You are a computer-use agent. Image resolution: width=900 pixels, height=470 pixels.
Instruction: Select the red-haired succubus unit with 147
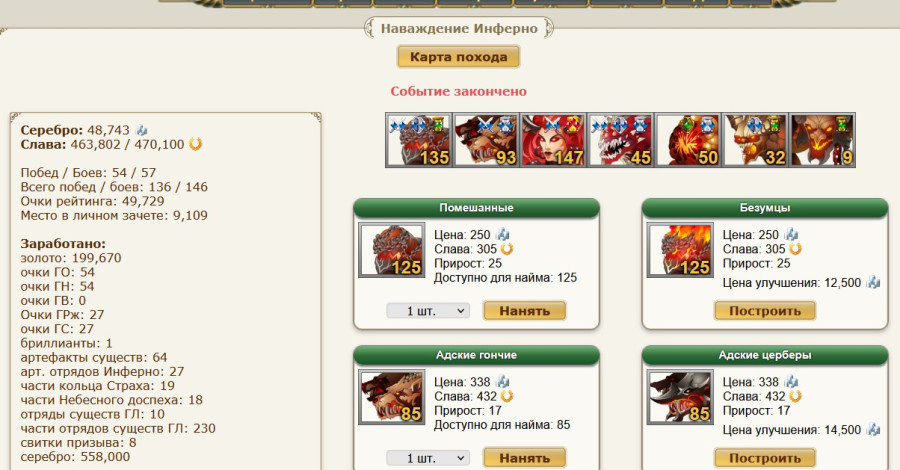pos(553,140)
